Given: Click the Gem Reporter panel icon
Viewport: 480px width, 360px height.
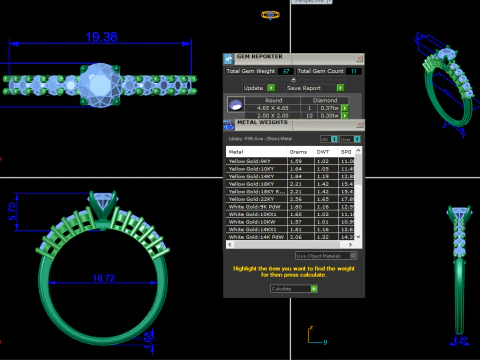Looking at the screenshot, I should [x=228, y=59].
